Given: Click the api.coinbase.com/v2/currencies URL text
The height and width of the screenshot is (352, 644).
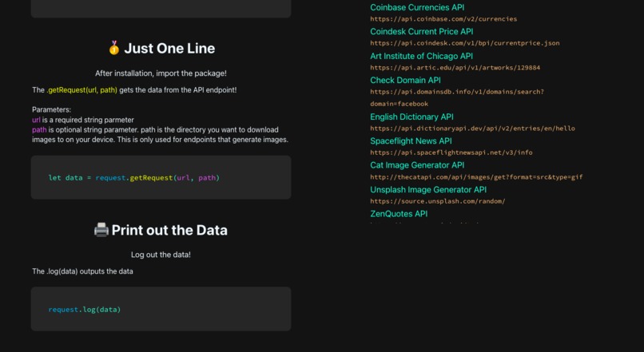Looking at the screenshot, I should coord(443,19).
